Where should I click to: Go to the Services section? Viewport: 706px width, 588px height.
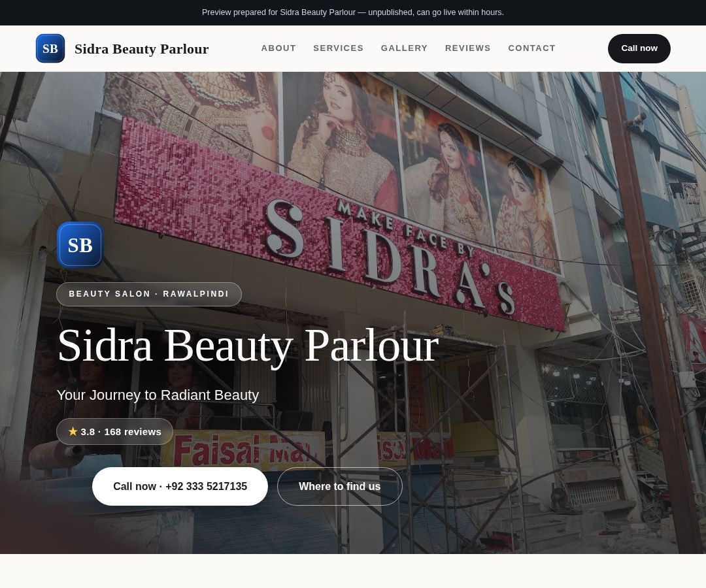click(x=338, y=48)
